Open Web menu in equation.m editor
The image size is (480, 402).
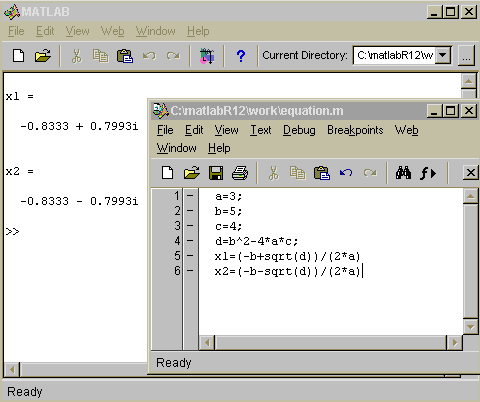pos(406,130)
